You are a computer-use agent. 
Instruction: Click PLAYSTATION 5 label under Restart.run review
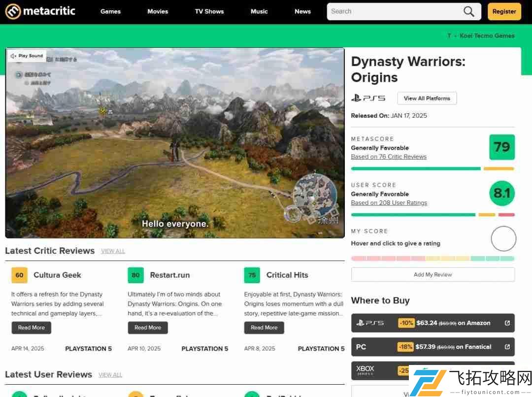[204, 348]
